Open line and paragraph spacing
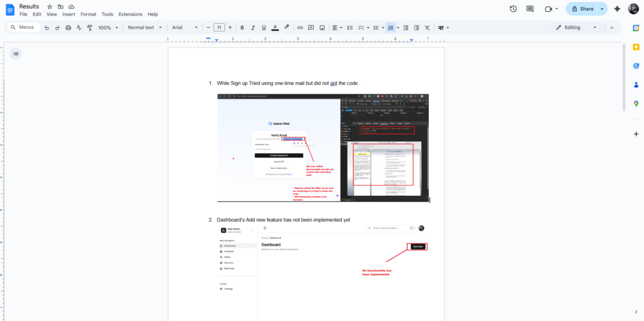 click(350, 28)
